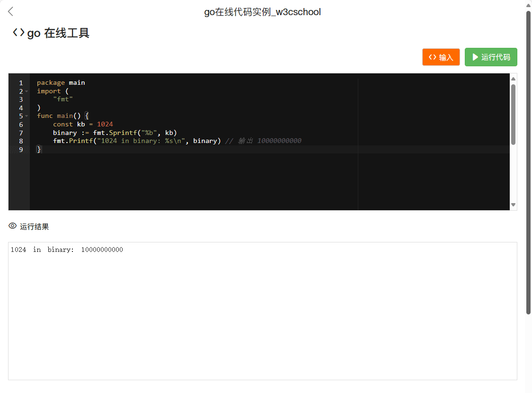Click the code editor vertical scrollbar thumb

click(513, 114)
